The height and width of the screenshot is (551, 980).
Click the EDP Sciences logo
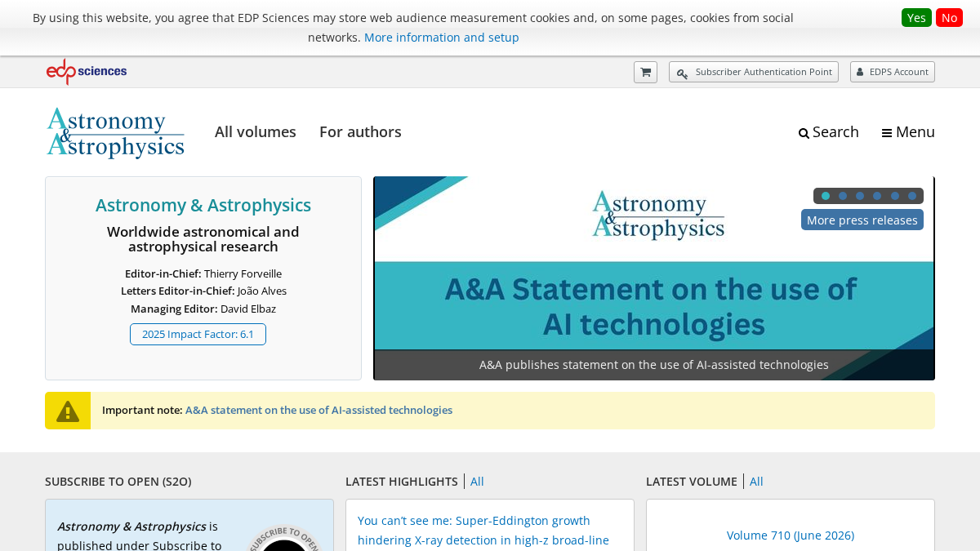click(87, 72)
